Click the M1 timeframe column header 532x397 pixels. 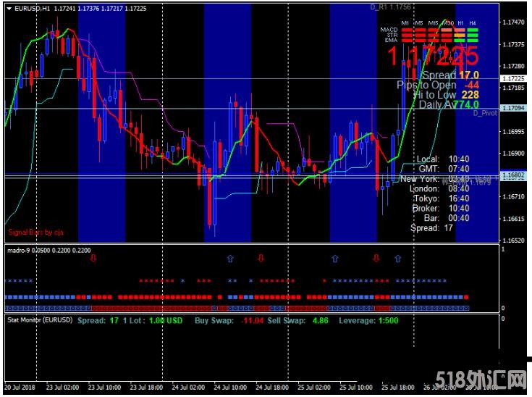[405, 23]
